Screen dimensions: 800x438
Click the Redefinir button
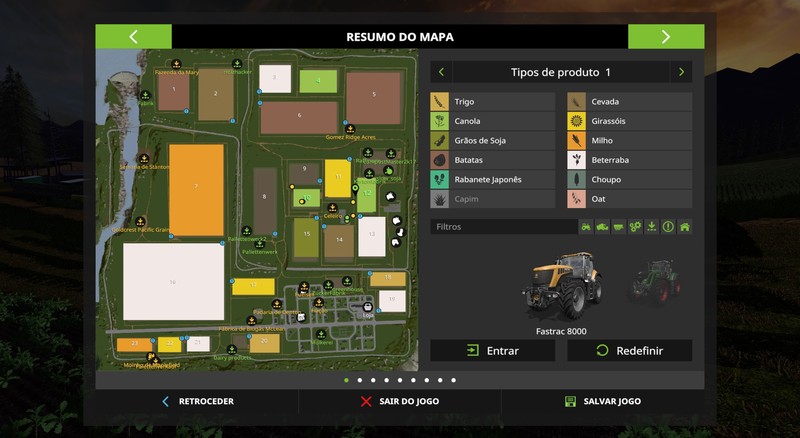[x=629, y=351]
